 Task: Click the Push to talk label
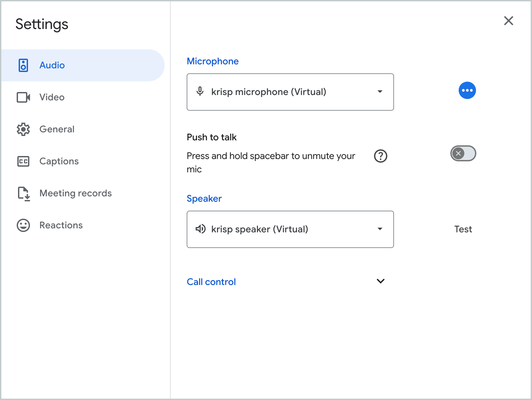pyautogui.click(x=212, y=137)
